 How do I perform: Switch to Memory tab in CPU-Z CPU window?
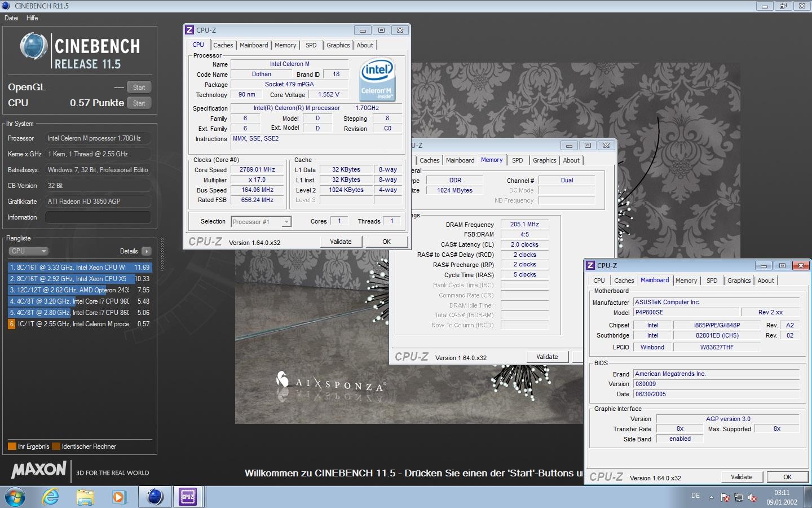coord(285,45)
